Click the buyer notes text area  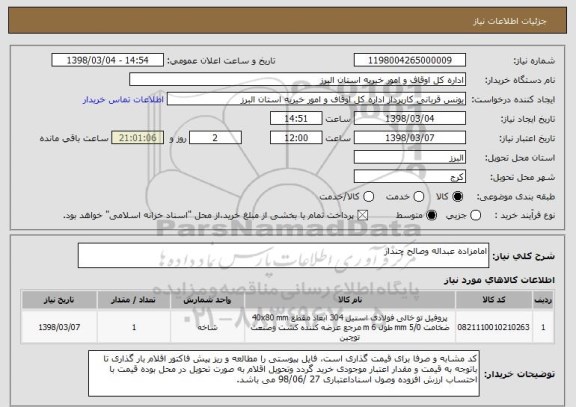[x=284, y=373]
